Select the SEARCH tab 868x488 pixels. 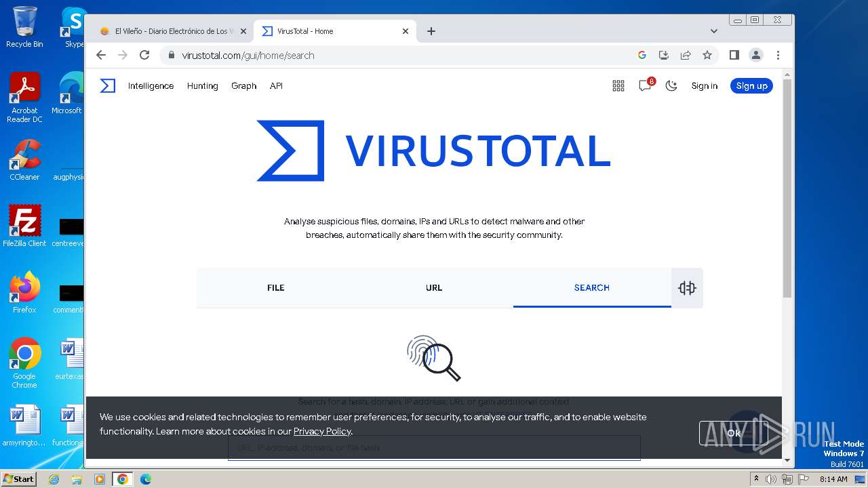[x=592, y=288]
